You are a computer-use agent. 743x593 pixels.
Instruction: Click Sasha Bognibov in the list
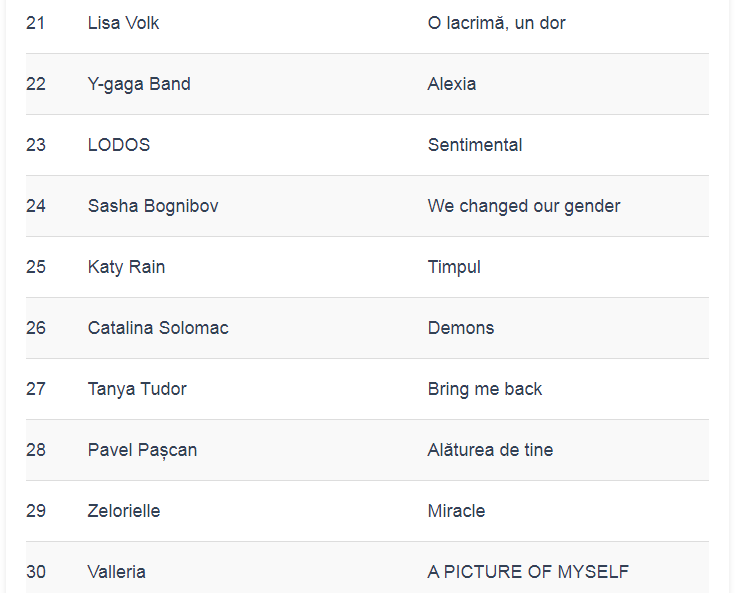[153, 206]
